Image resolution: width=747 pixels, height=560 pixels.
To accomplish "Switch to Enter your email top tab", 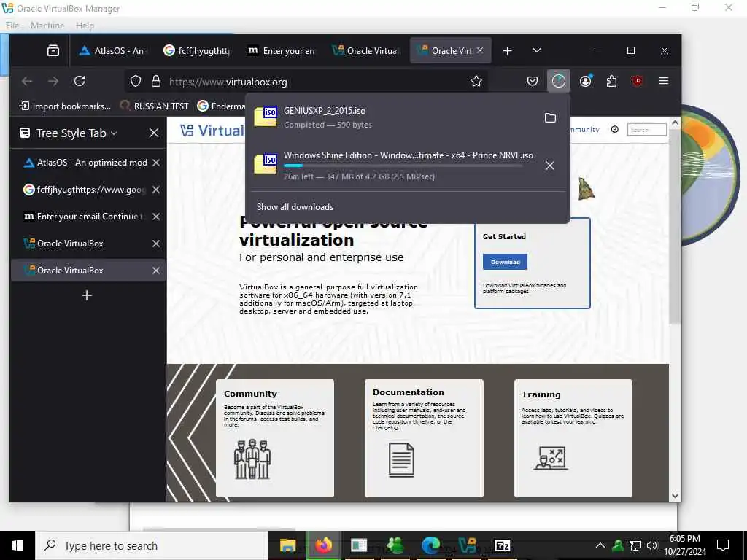I will (282, 50).
